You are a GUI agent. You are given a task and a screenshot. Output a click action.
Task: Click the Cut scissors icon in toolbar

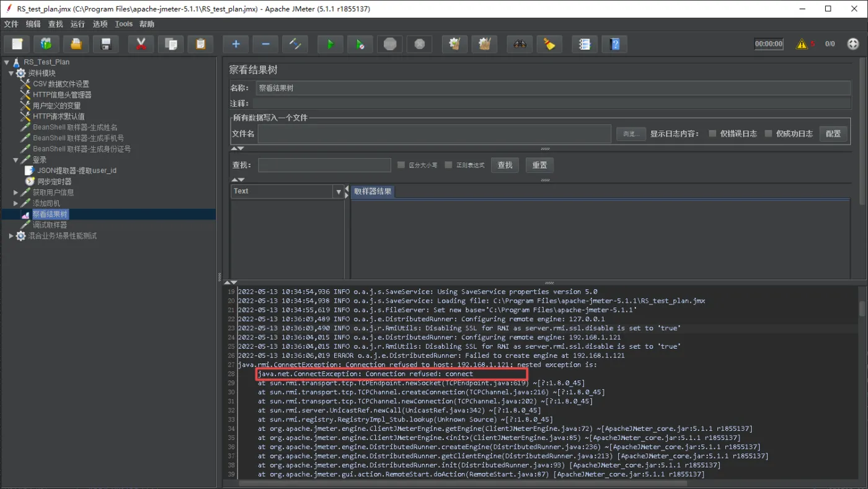coord(141,44)
